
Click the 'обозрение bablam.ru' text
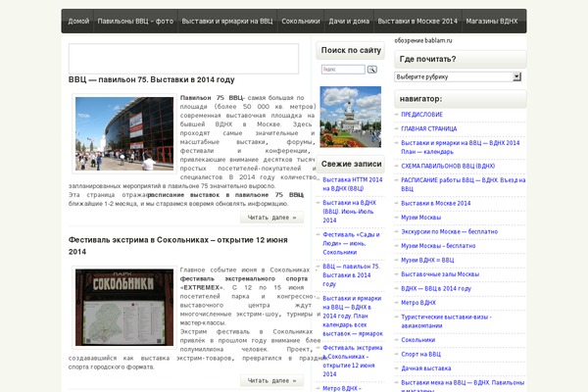pyautogui.click(x=423, y=40)
